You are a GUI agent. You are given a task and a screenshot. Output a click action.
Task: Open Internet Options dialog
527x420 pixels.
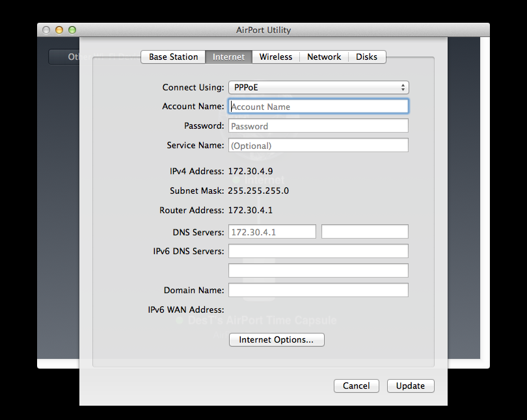coord(277,340)
